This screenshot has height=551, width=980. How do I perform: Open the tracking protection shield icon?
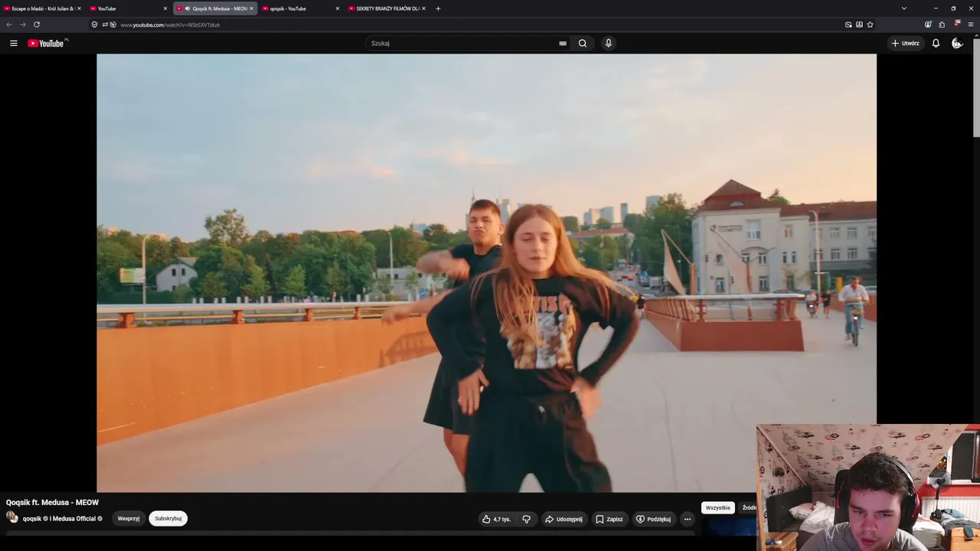(94, 24)
